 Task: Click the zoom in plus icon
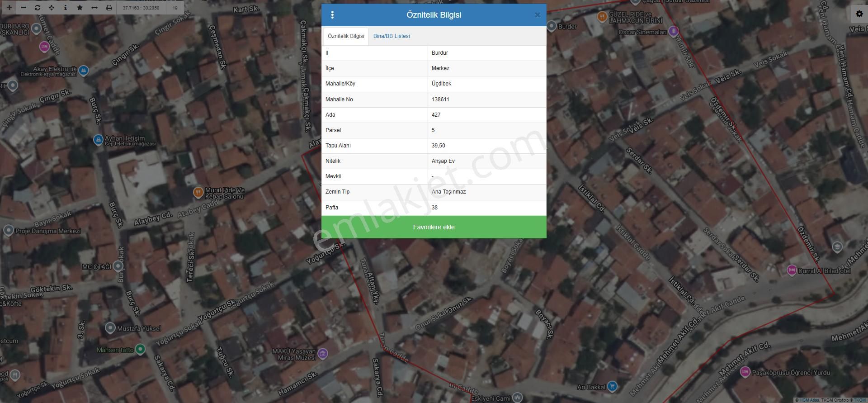[x=9, y=8]
